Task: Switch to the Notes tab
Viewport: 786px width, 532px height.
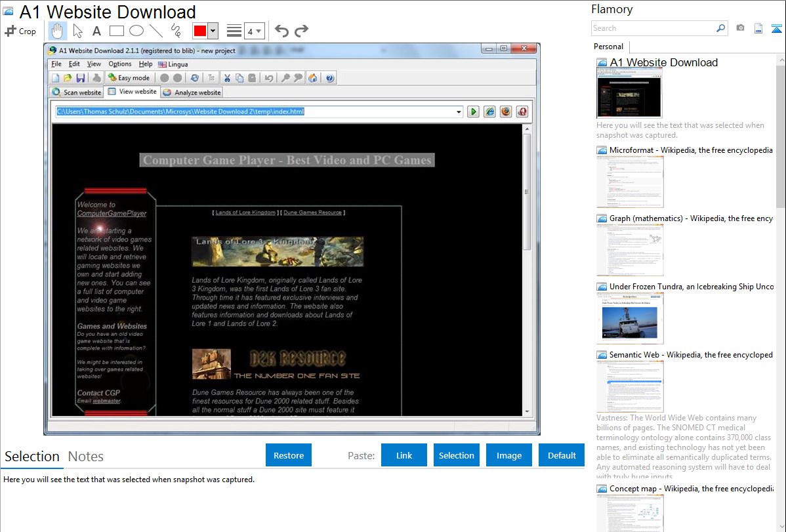Action: click(x=86, y=457)
